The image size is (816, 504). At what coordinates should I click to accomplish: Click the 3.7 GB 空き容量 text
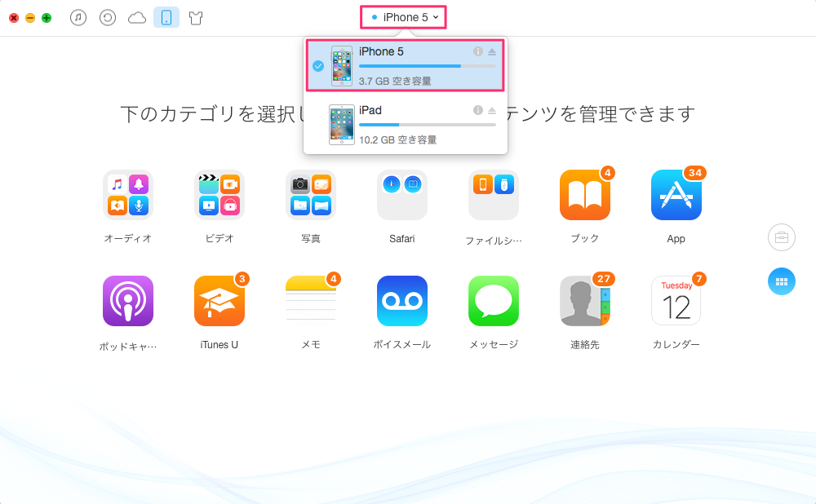coord(395,81)
